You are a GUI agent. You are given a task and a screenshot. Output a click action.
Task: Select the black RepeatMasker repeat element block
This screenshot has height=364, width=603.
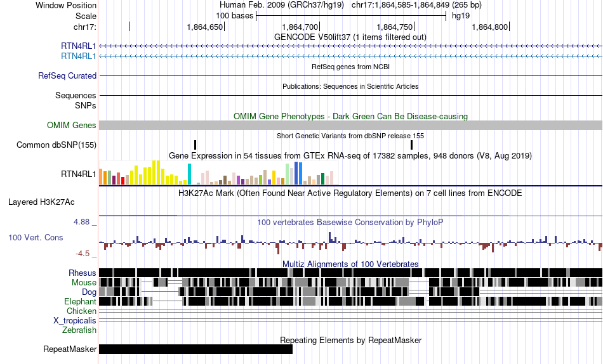point(195,349)
